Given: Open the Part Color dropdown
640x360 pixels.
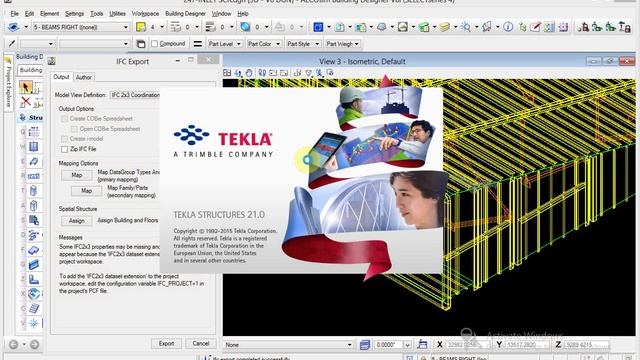Looking at the screenshot, I should click(x=263, y=44).
